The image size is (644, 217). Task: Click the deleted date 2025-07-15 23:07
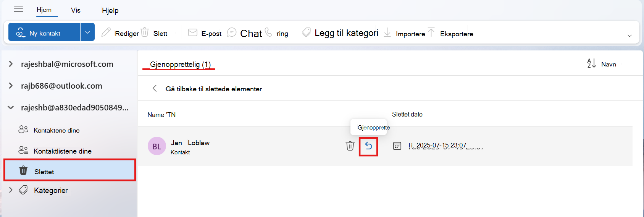pos(437,146)
